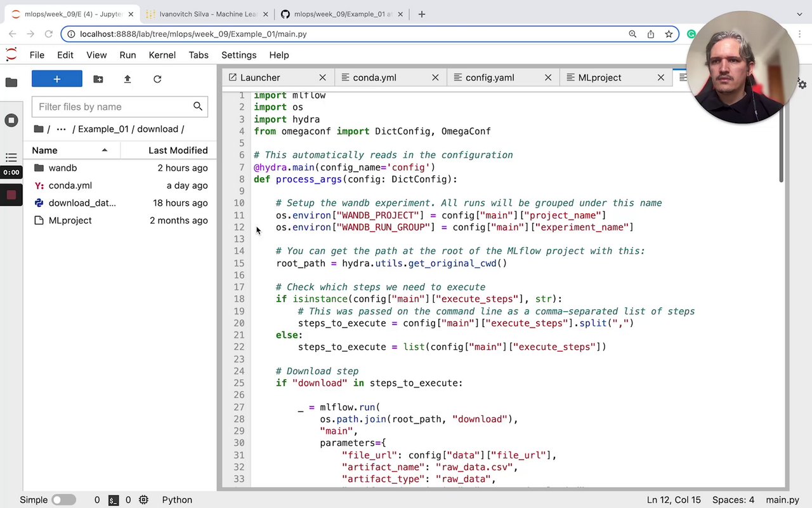Image resolution: width=812 pixels, height=508 pixels.
Task: Bookmark this page with the star
Action: [x=669, y=34]
